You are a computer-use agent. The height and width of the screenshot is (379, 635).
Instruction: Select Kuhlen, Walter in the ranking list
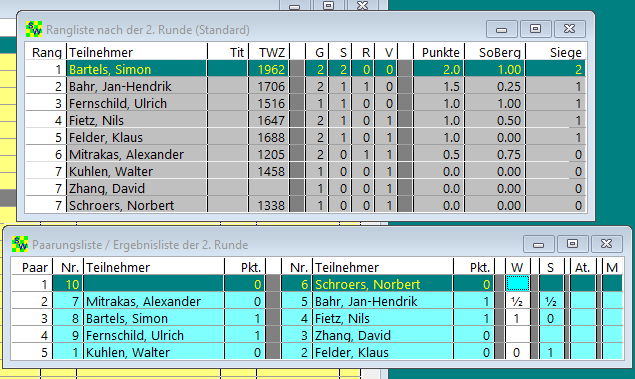[x=111, y=172]
